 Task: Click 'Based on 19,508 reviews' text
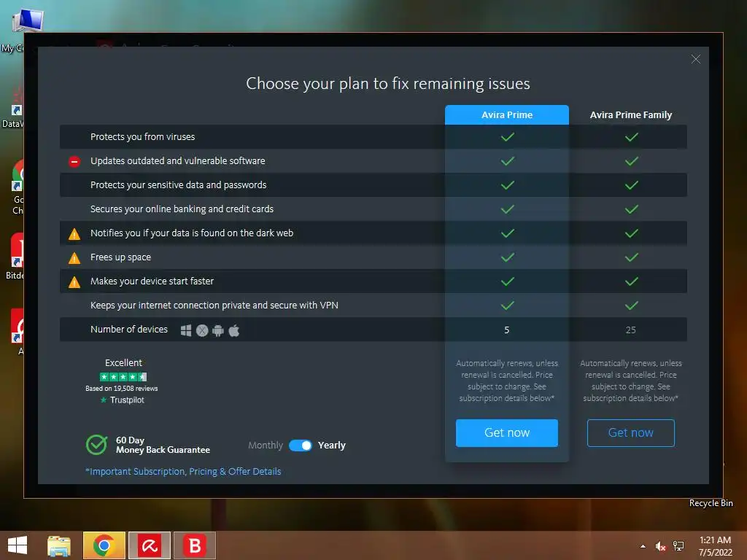pyautogui.click(x=122, y=389)
